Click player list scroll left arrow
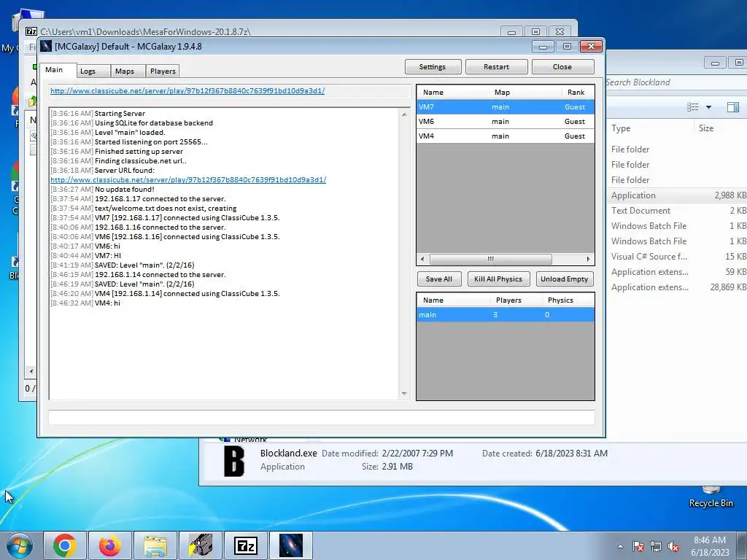Screen dimensions: 747x560 click(422, 259)
